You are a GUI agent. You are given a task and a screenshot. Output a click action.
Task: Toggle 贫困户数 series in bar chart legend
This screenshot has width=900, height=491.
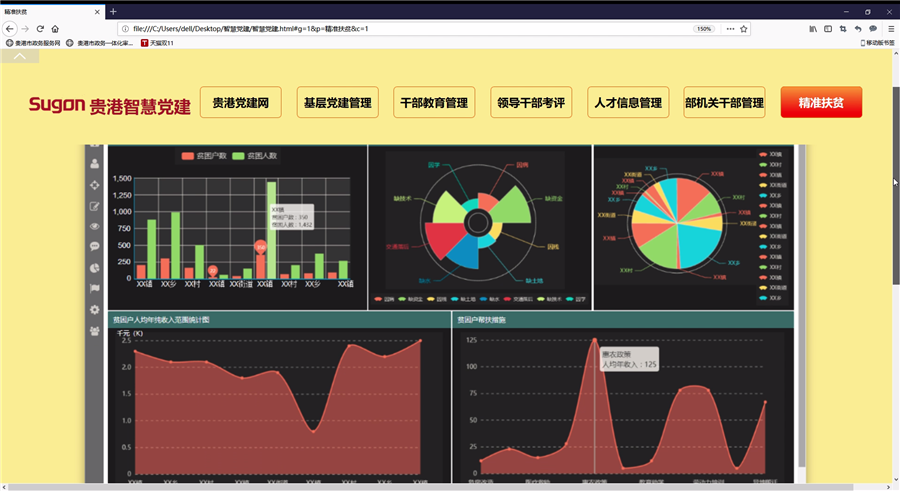click(x=201, y=156)
